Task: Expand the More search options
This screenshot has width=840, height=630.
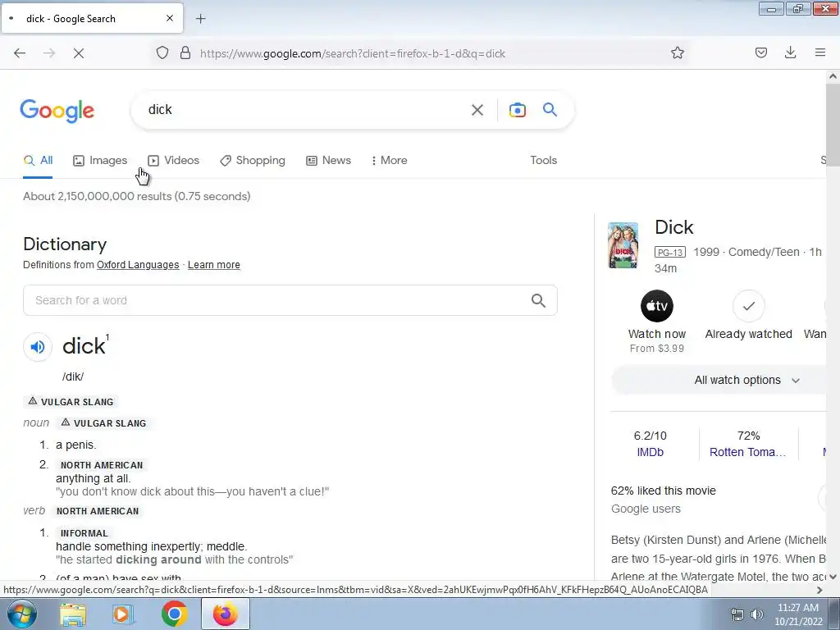Action: (389, 160)
